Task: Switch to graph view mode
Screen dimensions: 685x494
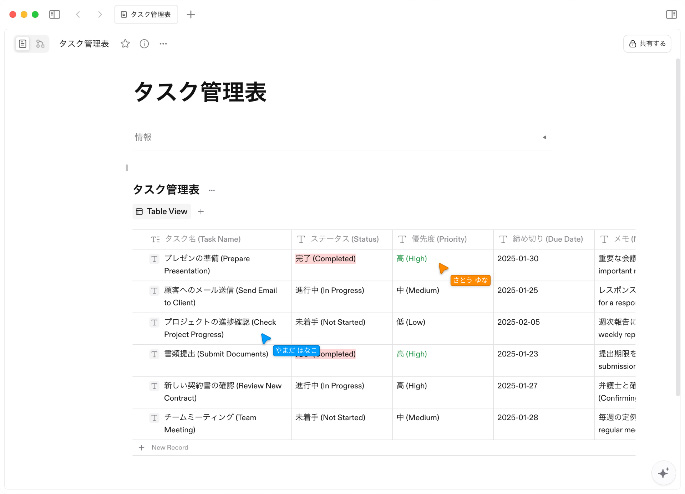Action: (x=40, y=44)
